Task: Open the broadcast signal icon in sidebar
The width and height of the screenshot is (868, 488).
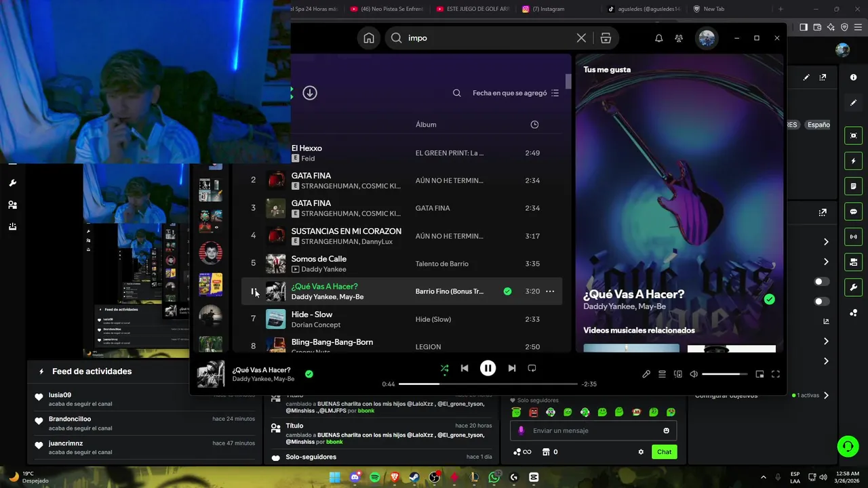Action: click(853, 237)
